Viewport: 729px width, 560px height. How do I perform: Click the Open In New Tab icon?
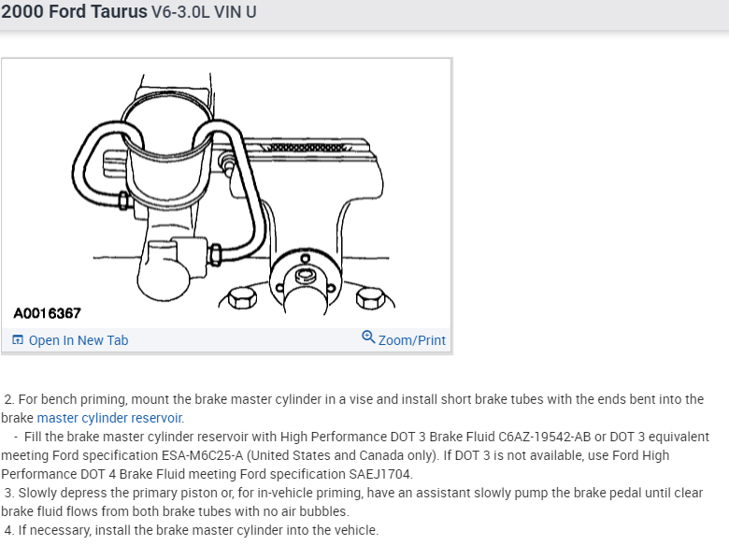(x=18, y=340)
